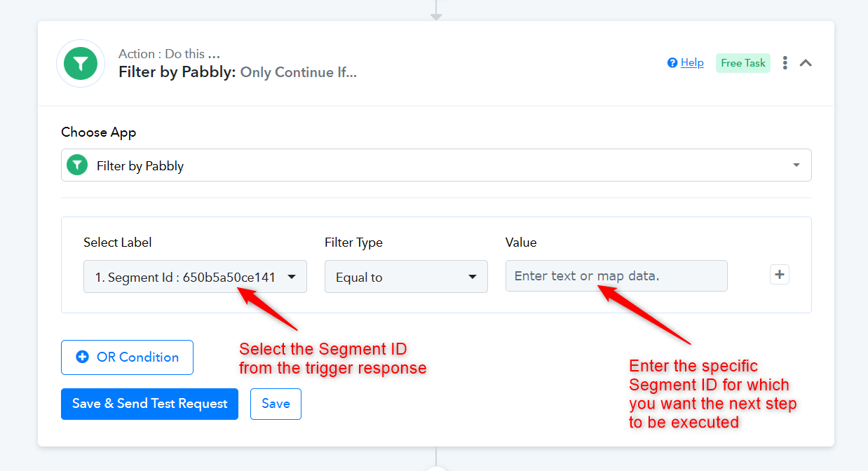
Task: Add a condition with the plus icon
Action: coord(780,274)
